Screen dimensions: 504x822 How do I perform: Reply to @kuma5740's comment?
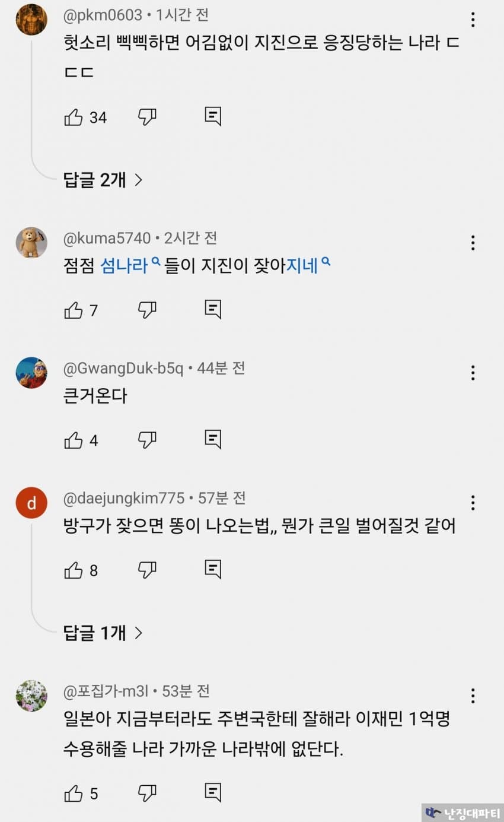click(213, 309)
